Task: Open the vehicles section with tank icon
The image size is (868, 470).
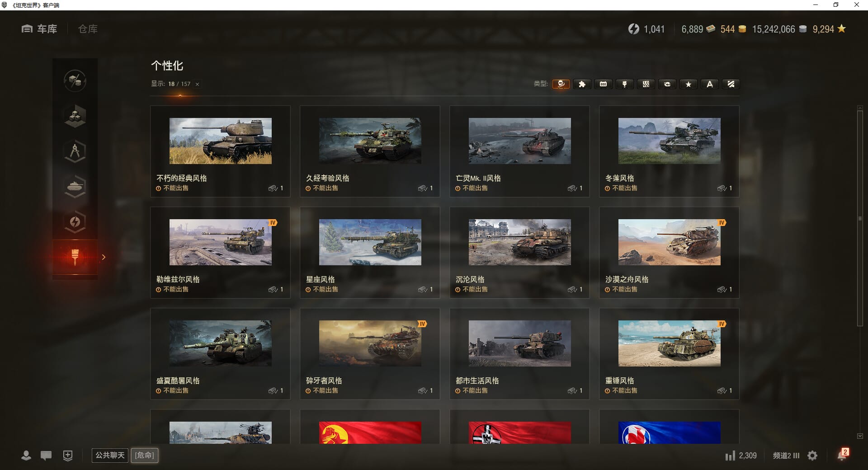Action: [x=75, y=186]
